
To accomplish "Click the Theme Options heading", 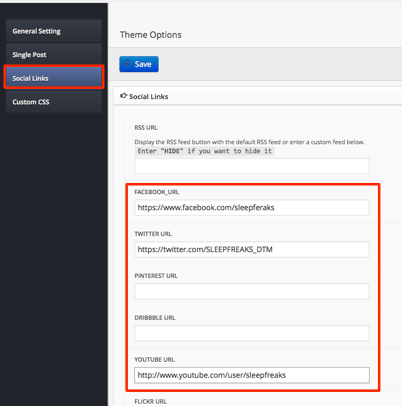I will (x=151, y=35).
